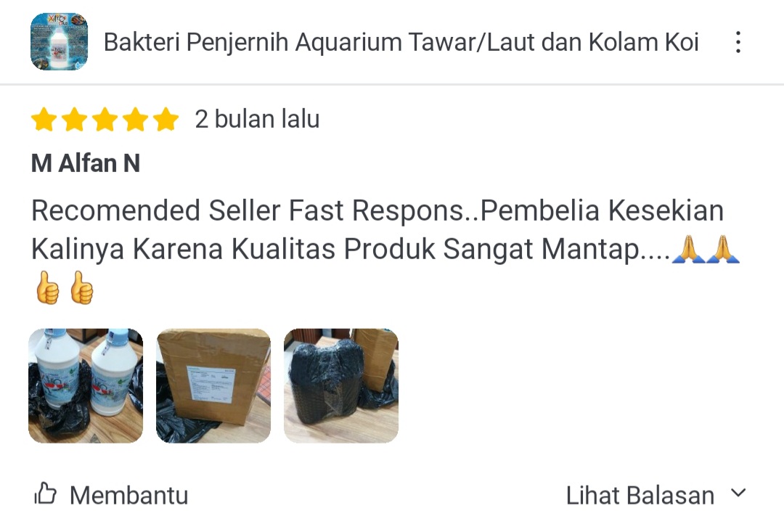Click the thumbs-up Membantu icon
Screen dimensions: 784x532
coord(46,494)
